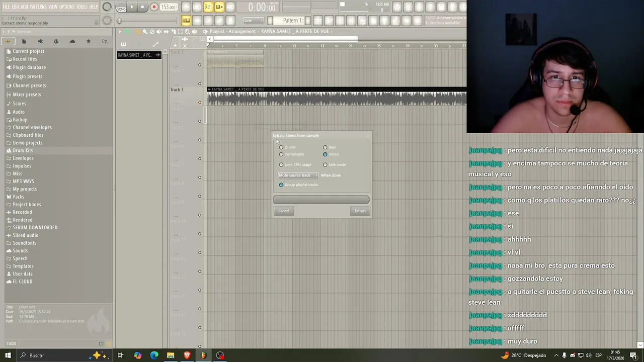Image resolution: width=644 pixels, height=362 pixels.
Task: Click the Track 3 label
Action: [177, 89]
